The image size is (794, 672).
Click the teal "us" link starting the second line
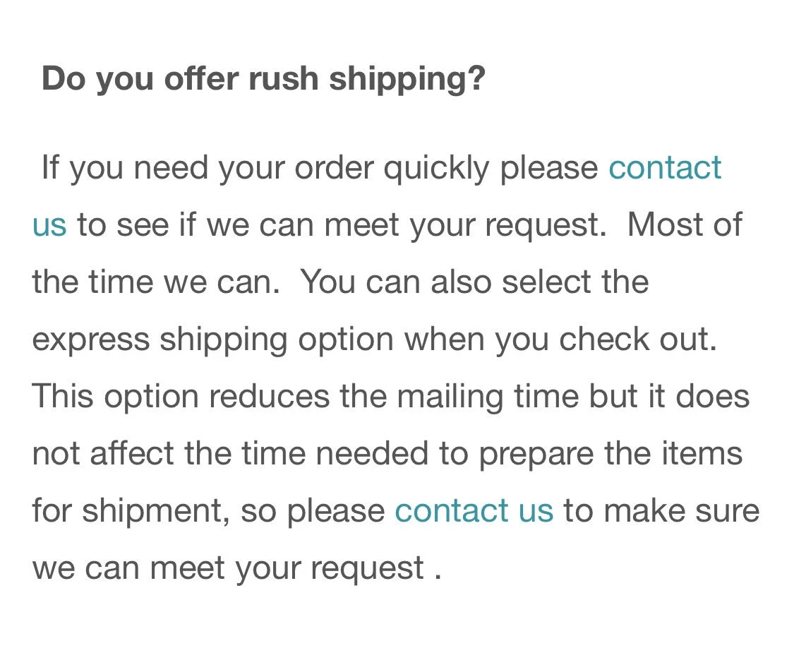49,225
